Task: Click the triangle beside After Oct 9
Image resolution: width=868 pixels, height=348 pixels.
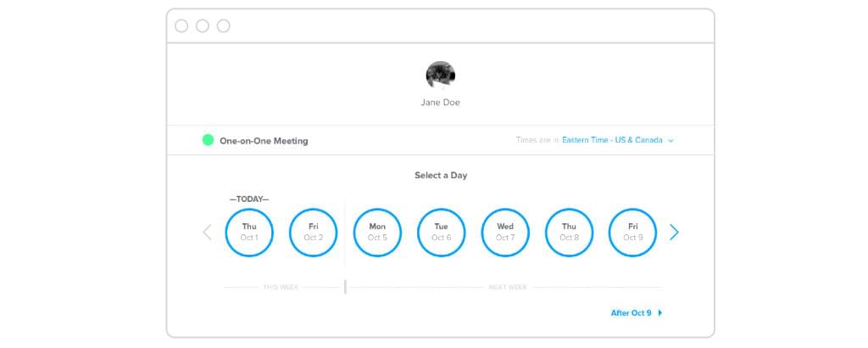Action: 660,313
